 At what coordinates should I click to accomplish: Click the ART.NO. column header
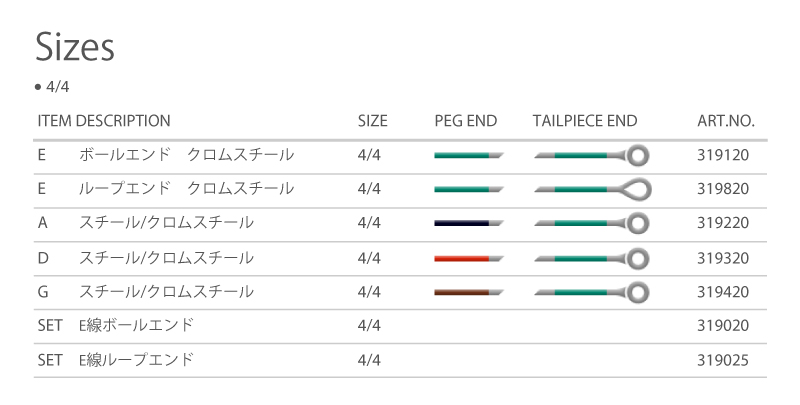(x=726, y=121)
